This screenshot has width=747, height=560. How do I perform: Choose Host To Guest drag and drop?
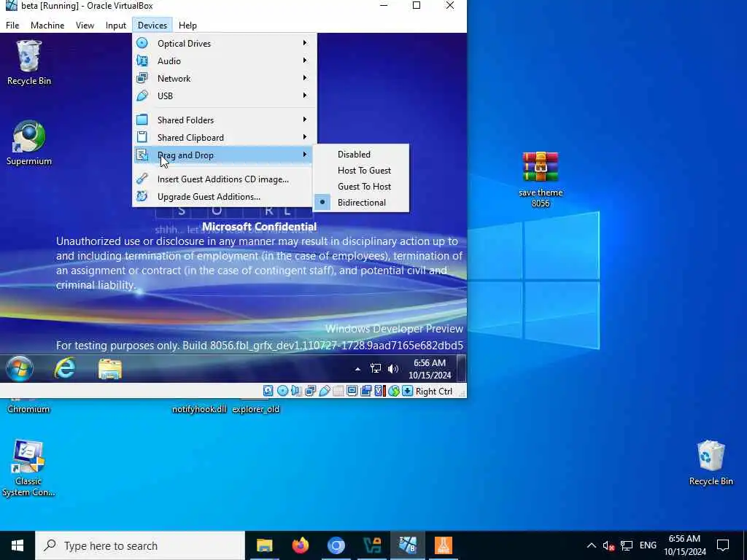pyautogui.click(x=360, y=171)
